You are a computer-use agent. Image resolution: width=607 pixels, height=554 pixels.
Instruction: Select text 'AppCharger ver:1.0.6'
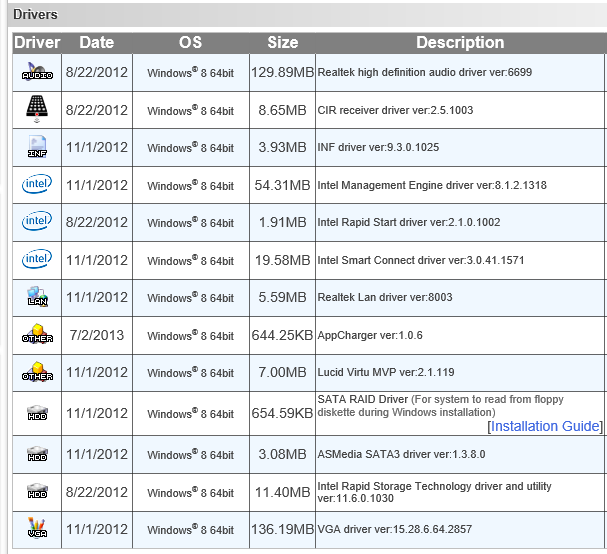(370, 335)
